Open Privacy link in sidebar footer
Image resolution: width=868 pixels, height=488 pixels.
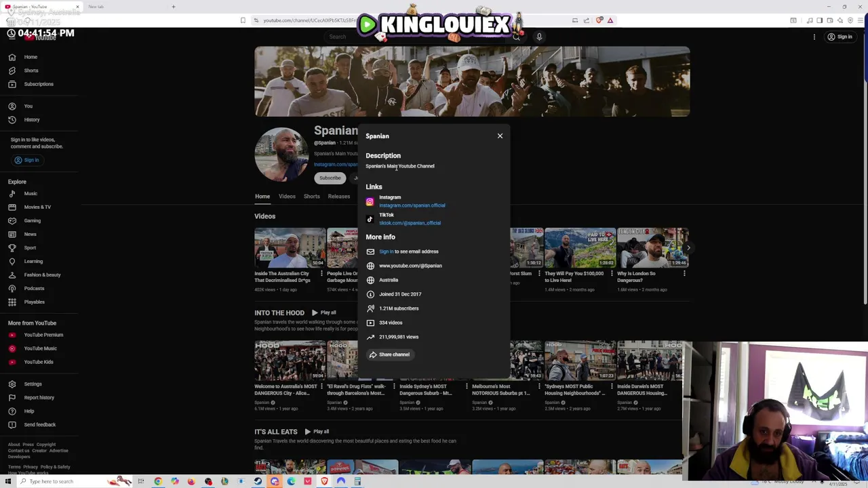click(x=31, y=467)
